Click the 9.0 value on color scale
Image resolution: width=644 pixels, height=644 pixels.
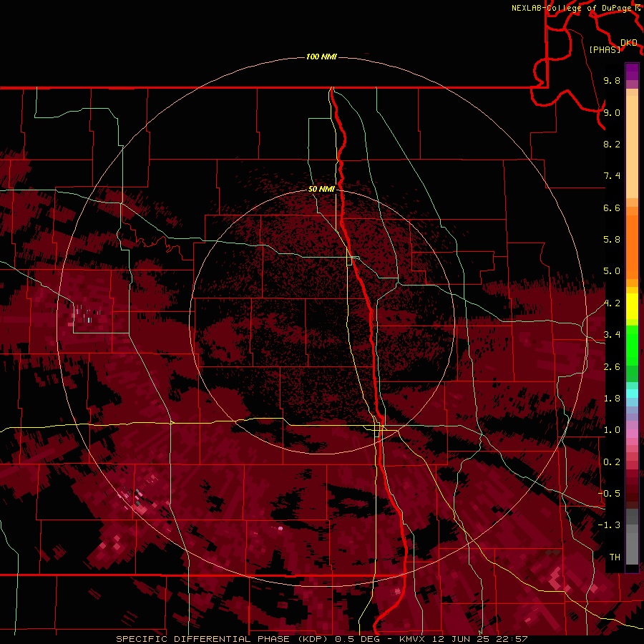pos(612,112)
